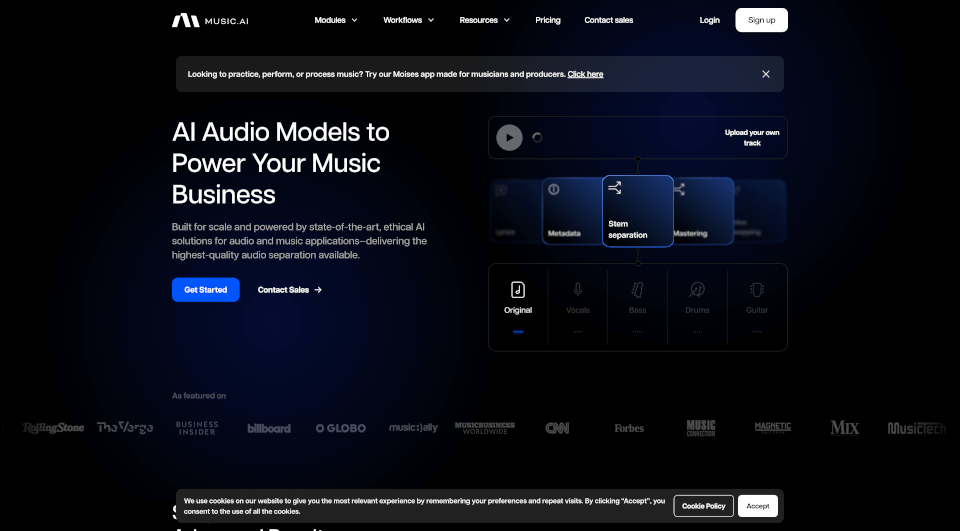The image size is (960, 531).
Task: Click the Get Started button
Action: (x=206, y=290)
